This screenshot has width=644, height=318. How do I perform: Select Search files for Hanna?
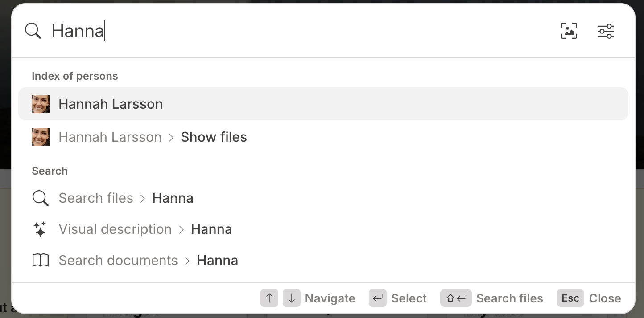323,198
